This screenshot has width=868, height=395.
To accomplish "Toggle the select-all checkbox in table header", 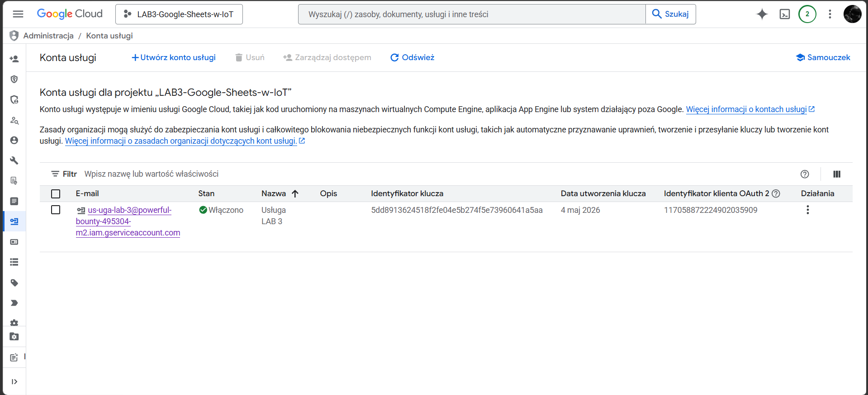I will coord(56,193).
